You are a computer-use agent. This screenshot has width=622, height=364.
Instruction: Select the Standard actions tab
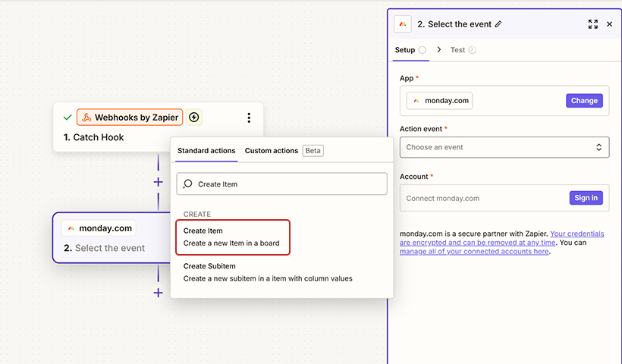pos(206,151)
